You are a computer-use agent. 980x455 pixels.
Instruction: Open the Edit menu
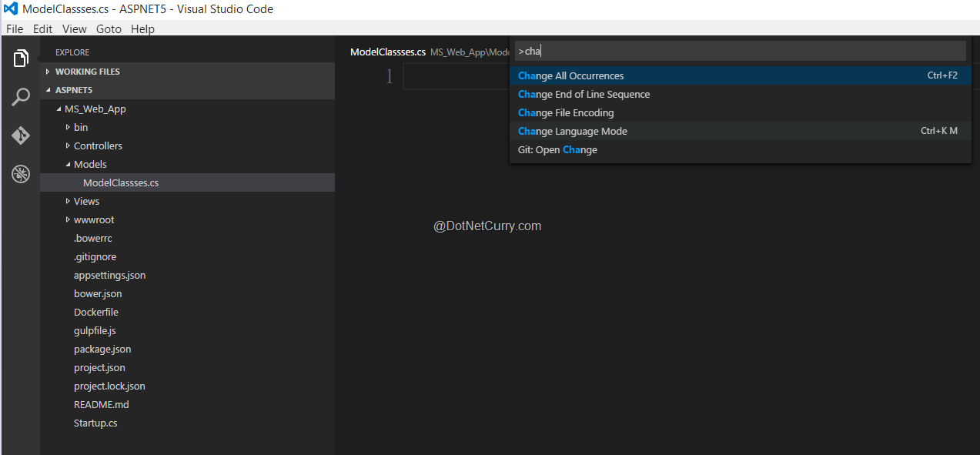[42, 29]
